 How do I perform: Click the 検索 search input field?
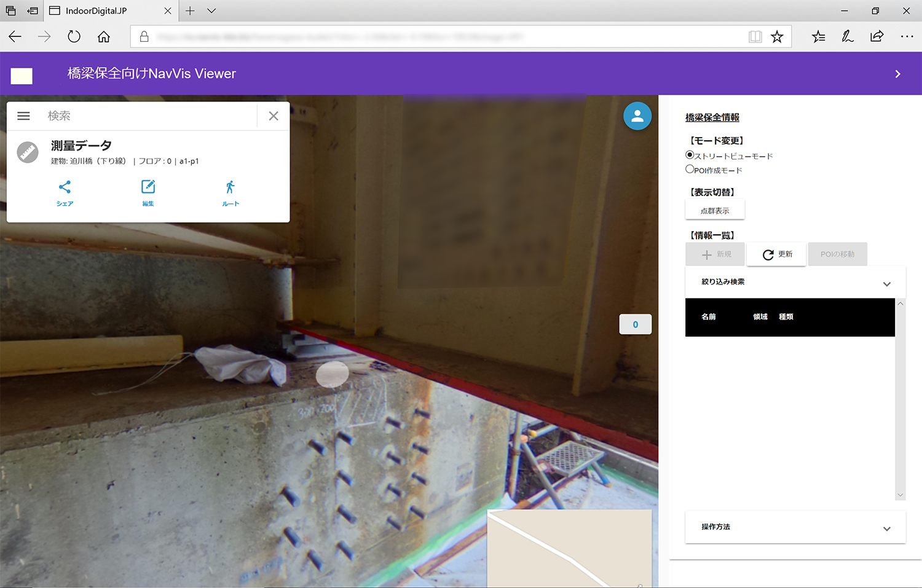coord(148,116)
